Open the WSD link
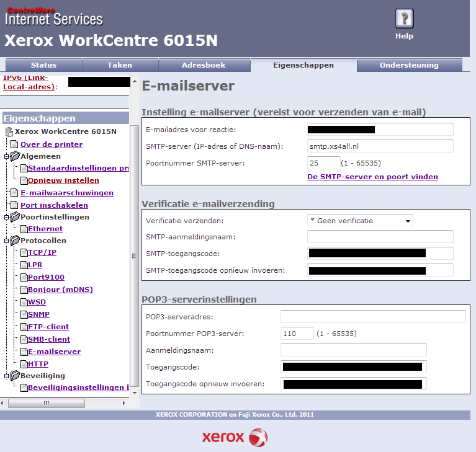This screenshot has height=452, width=476. point(37,302)
